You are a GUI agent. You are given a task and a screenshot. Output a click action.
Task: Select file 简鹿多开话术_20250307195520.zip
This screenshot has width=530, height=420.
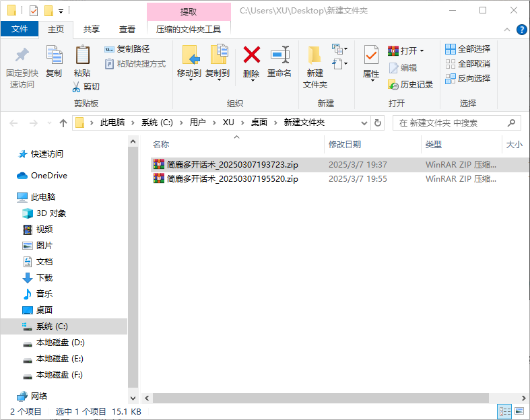point(232,179)
